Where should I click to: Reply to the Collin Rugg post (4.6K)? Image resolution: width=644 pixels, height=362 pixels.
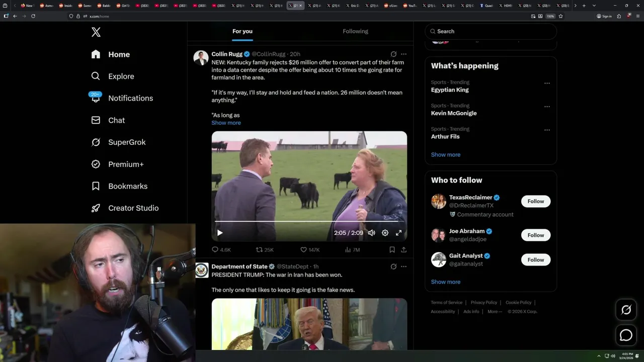[x=221, y=249]
